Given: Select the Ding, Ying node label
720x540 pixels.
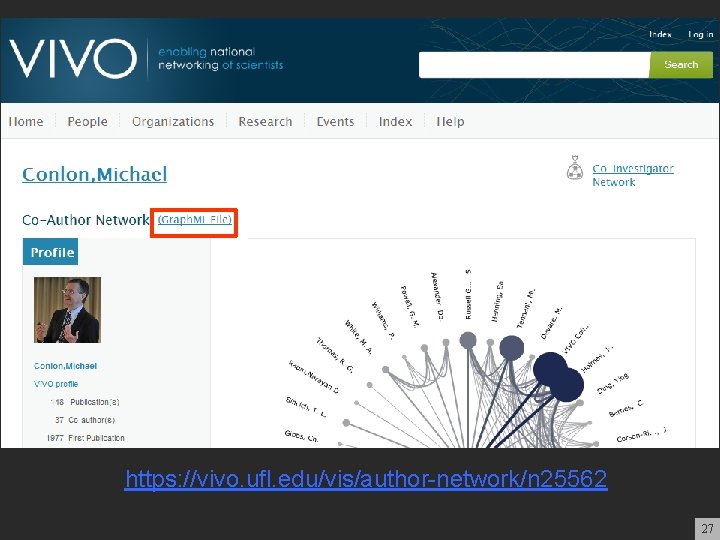Looking at the screenshot, I should click(x=613, y=384).
